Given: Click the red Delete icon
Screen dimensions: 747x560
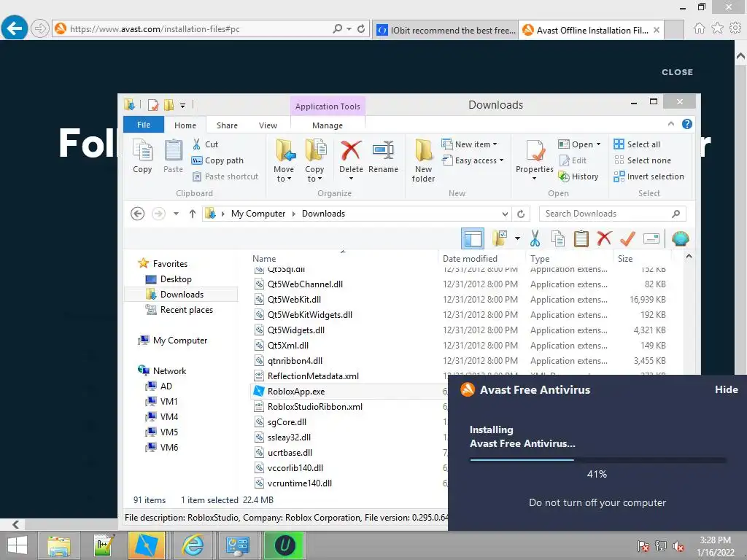Looking at the screenshot, I should (351, 151).
